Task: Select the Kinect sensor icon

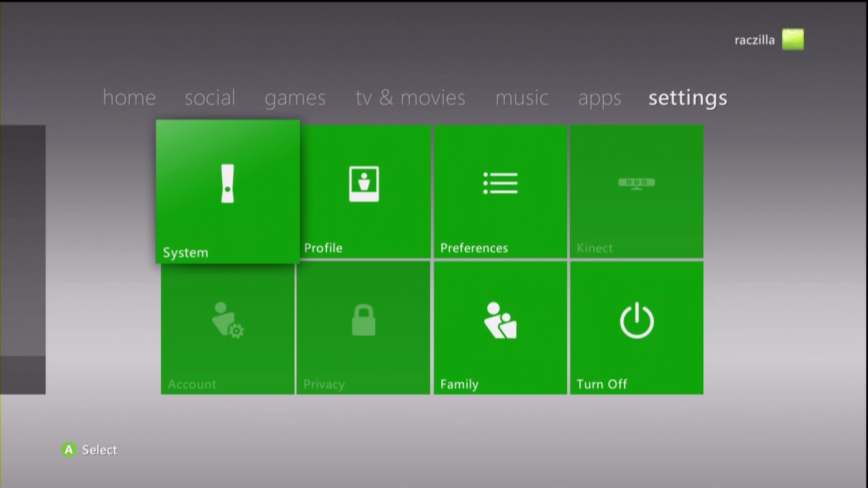Action: pyautogui.click(x=636, y=183)
